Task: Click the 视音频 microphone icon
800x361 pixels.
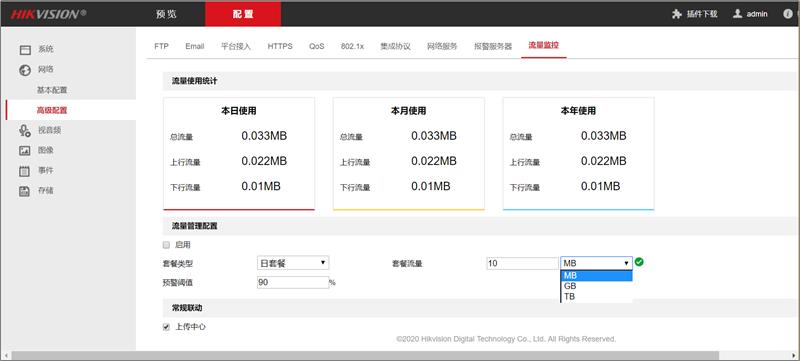Action: point(25,131)
